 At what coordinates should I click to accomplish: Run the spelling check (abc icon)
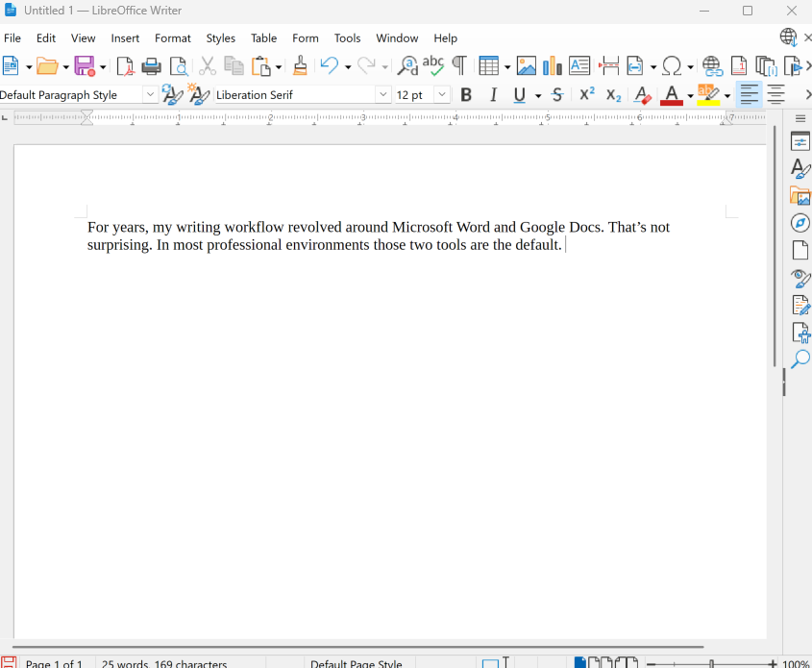[x=433, y=65]
